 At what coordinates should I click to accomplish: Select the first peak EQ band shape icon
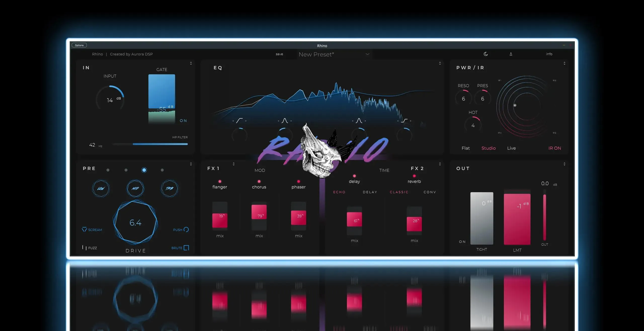[x=285, y=121]
